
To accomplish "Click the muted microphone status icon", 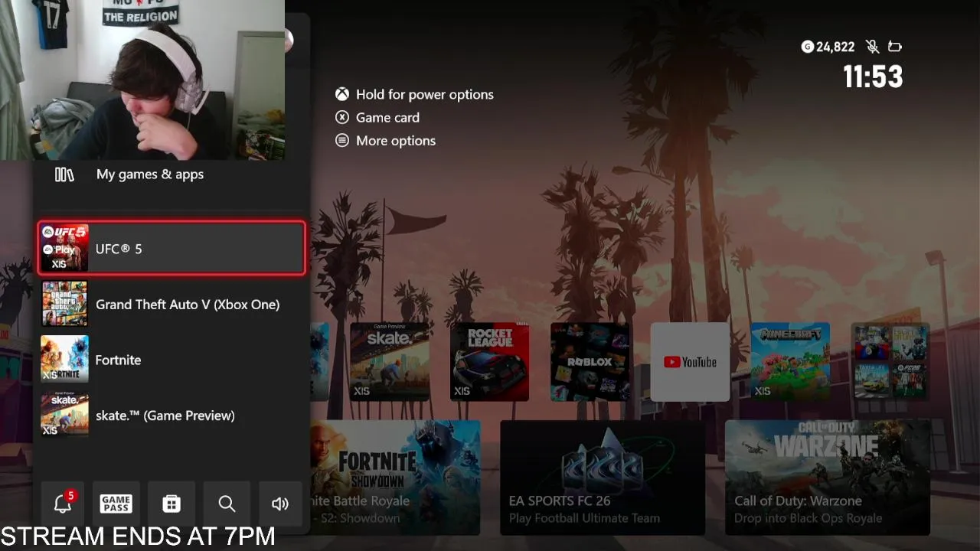I will (872, 47).
